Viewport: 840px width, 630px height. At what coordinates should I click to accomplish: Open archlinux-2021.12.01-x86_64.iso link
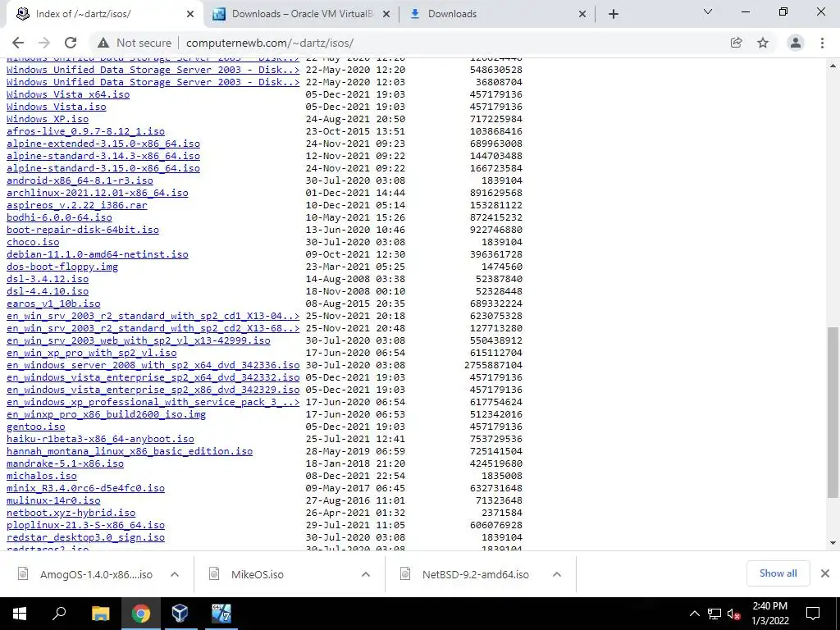(98, 193)
